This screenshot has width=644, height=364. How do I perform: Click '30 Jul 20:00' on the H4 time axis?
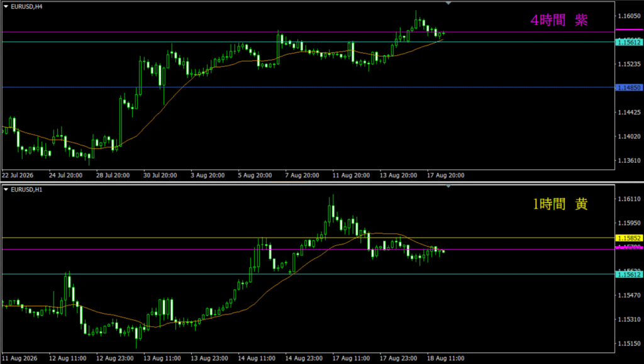coord(160,175)
